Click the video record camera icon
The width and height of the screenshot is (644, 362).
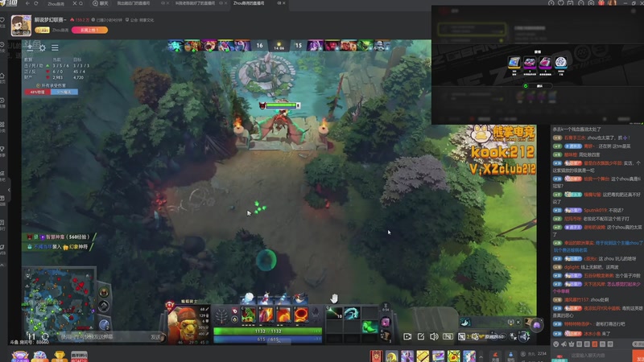point(407,336)
